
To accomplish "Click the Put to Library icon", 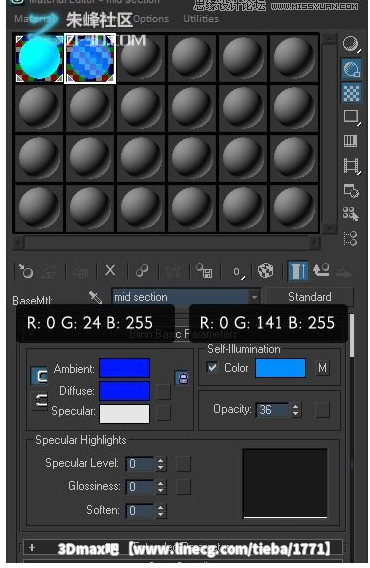I will pos(204,271).
